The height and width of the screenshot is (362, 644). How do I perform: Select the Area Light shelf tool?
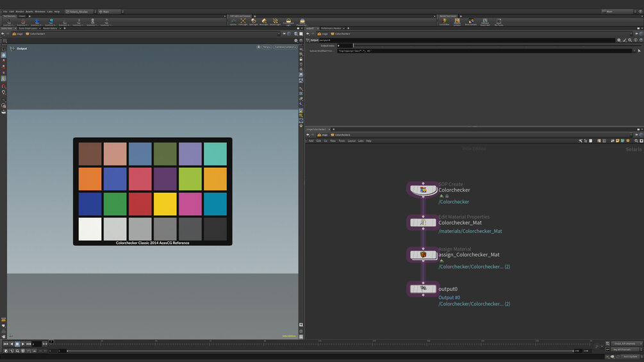(x=264, y=22)
